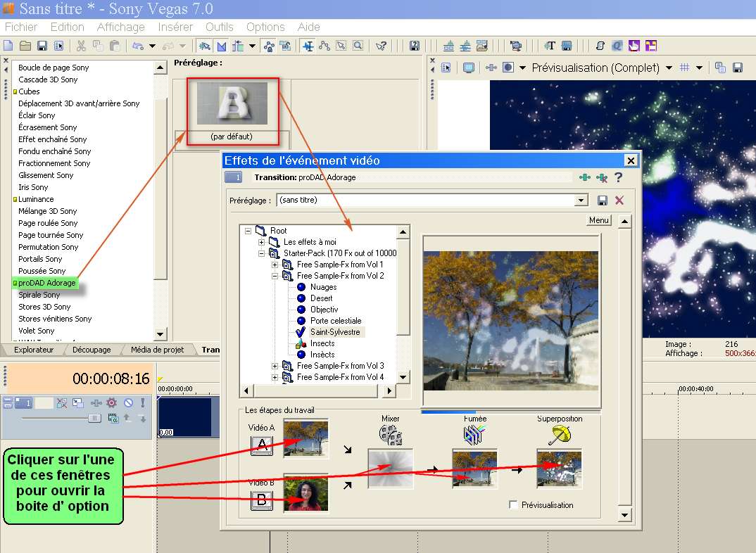Delete preset with red X icon
The height and width of the screenshot is (553, 756).
click(x=619, y=200)
